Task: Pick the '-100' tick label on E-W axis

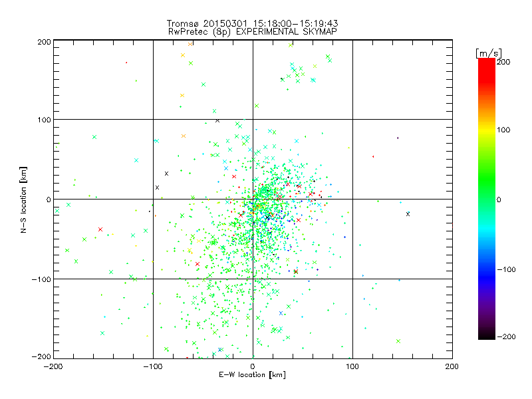Action: tap(153, 366)
